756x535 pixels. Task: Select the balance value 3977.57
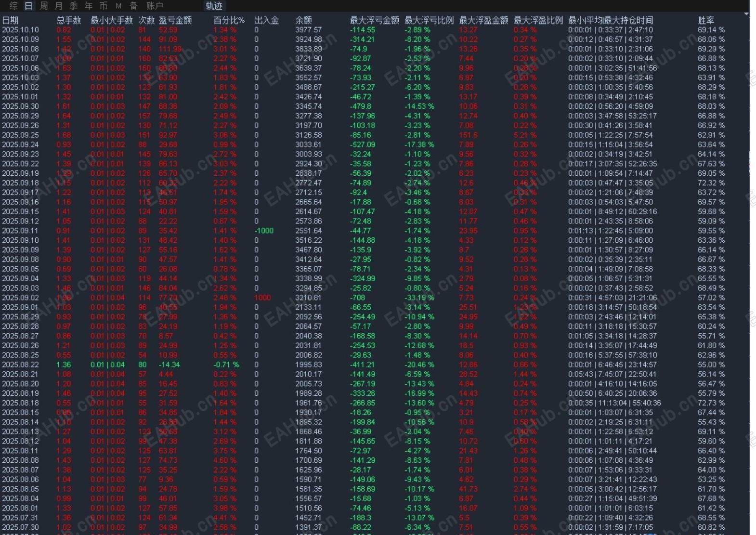tap(309, 30)
